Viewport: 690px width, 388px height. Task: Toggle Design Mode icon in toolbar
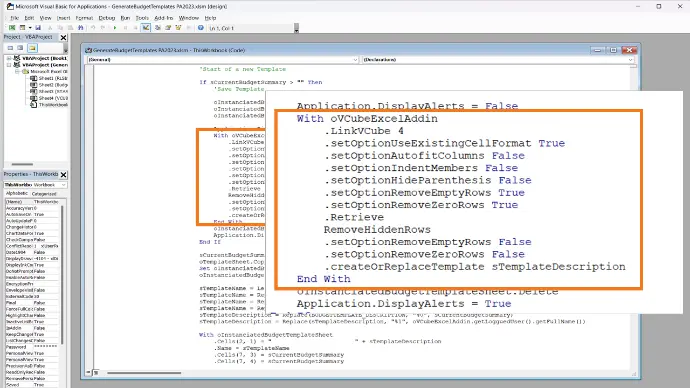[146, 28]
